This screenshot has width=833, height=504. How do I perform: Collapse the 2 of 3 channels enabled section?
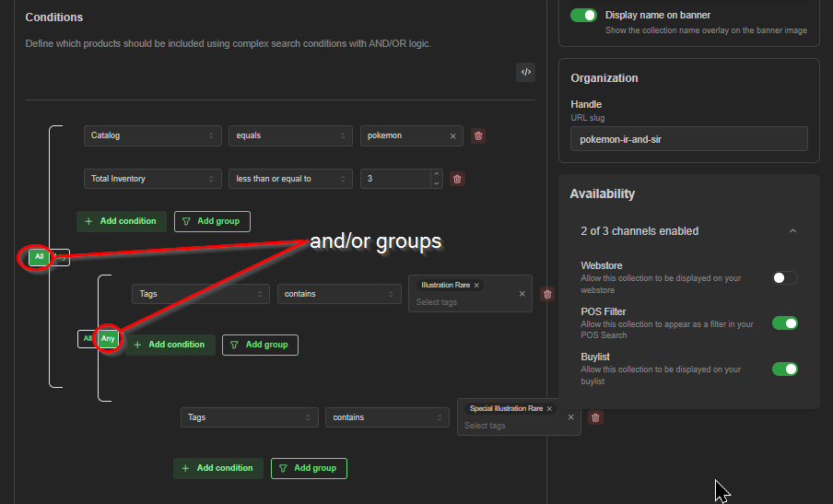[792, 231]
